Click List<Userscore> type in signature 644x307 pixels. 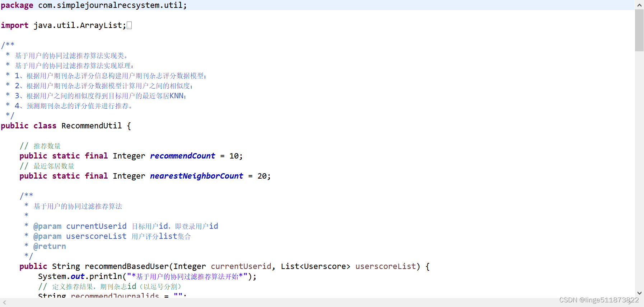pyautogui.click(x=316, y=266)
